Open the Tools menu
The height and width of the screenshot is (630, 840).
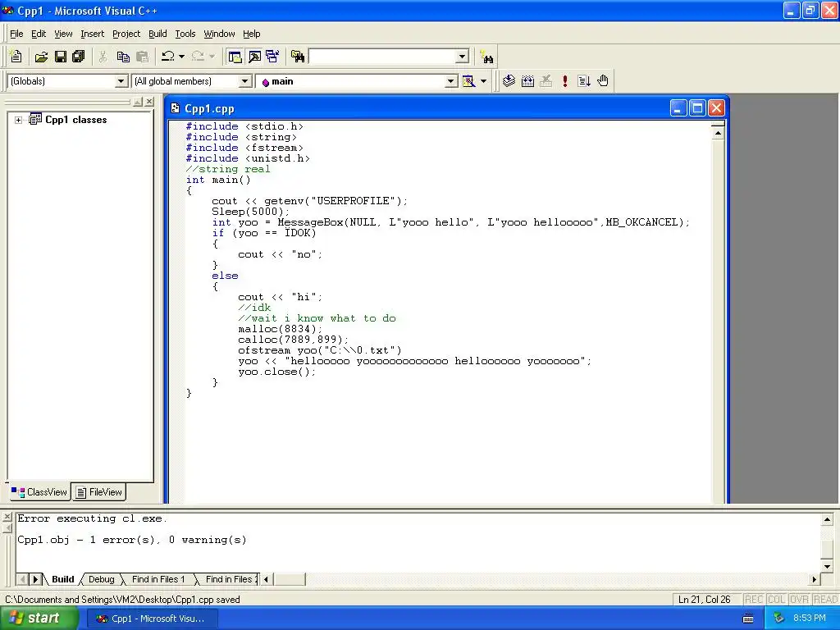(x=185, y=34)
